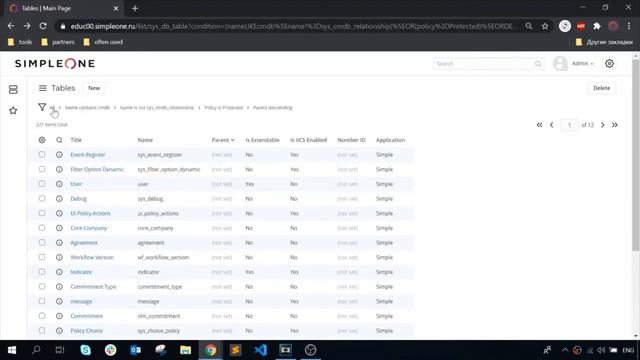This screenshot has height=360, width=640.
Task: Click 'Policy is Protected' filter breadcrumb
Action: [224, 108]
